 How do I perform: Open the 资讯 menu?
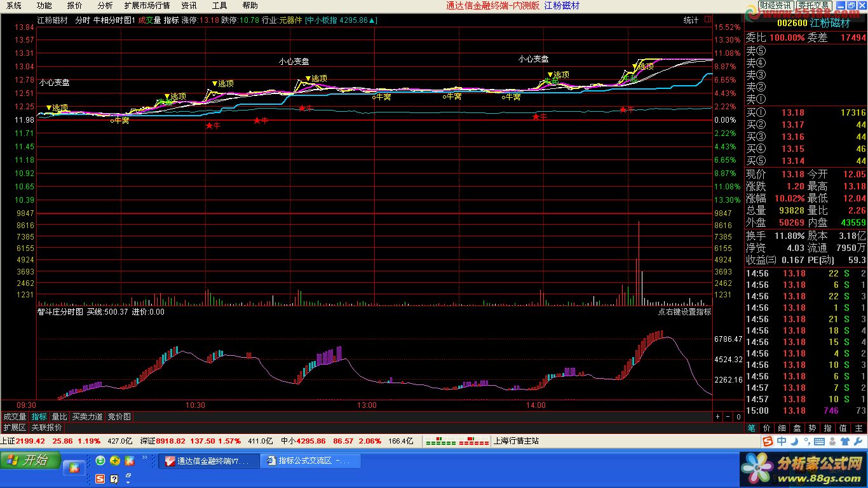coord(189,5)
